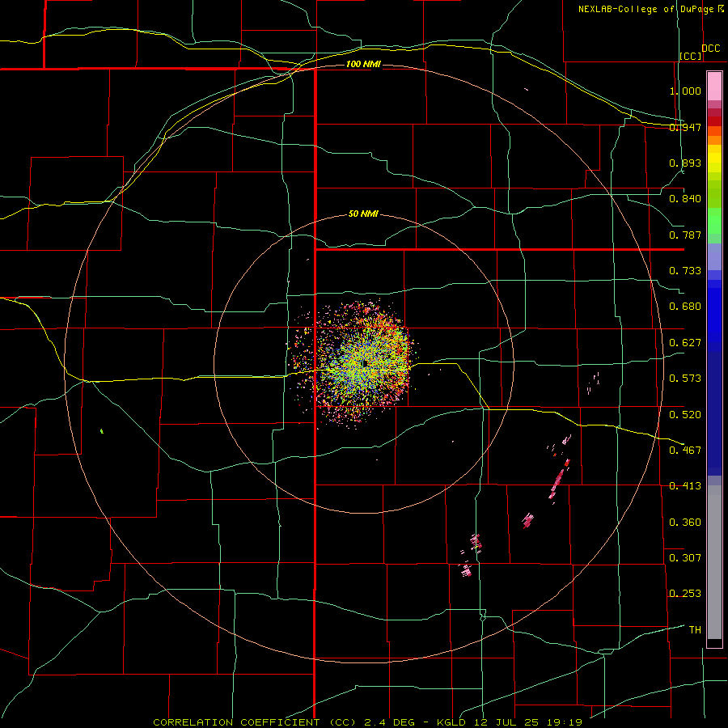
Task: Click the 0.840 scale value
Action: tap(685, 199)
